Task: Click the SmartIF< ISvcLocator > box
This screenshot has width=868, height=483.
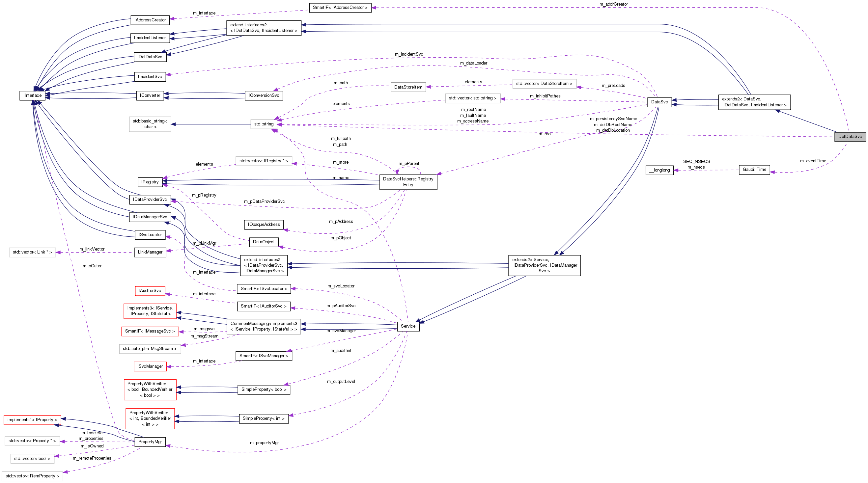Action: coord(264,289)
